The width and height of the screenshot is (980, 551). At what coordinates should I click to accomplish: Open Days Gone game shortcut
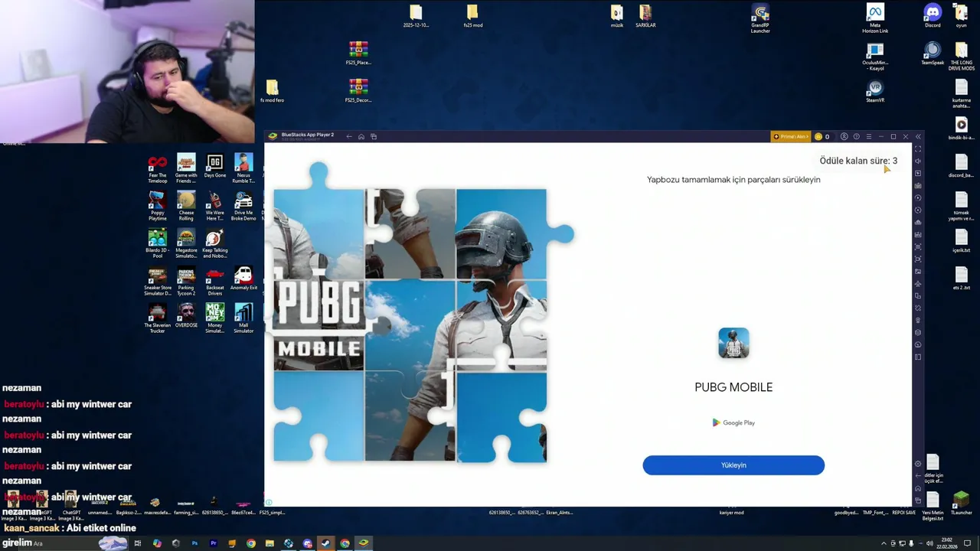(214, 166)
